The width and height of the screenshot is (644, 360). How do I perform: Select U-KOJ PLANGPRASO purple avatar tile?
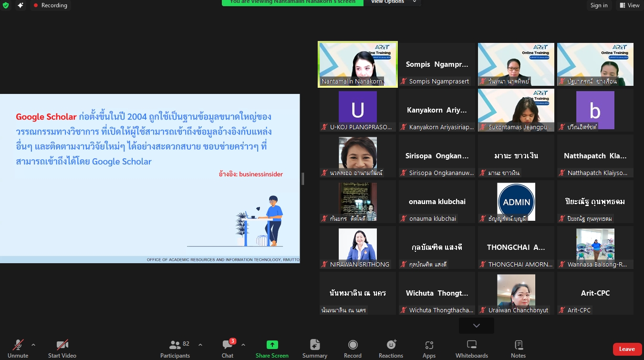coord(358,110)
